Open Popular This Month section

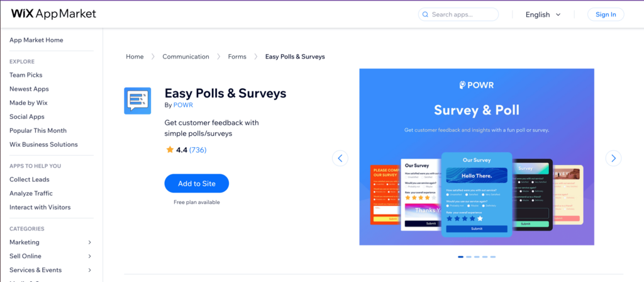pos(38,130)
